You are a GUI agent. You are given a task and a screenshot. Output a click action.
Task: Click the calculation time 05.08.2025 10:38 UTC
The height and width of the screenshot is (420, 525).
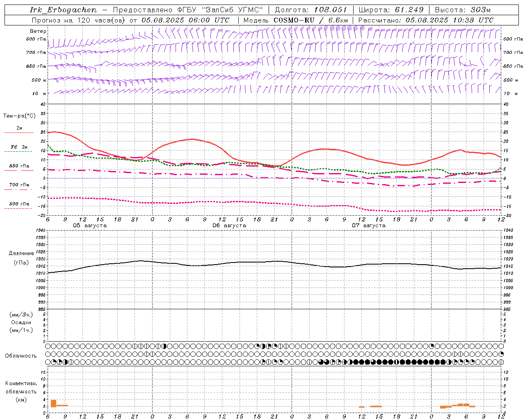pyautogui.click(x=450, y=20)
